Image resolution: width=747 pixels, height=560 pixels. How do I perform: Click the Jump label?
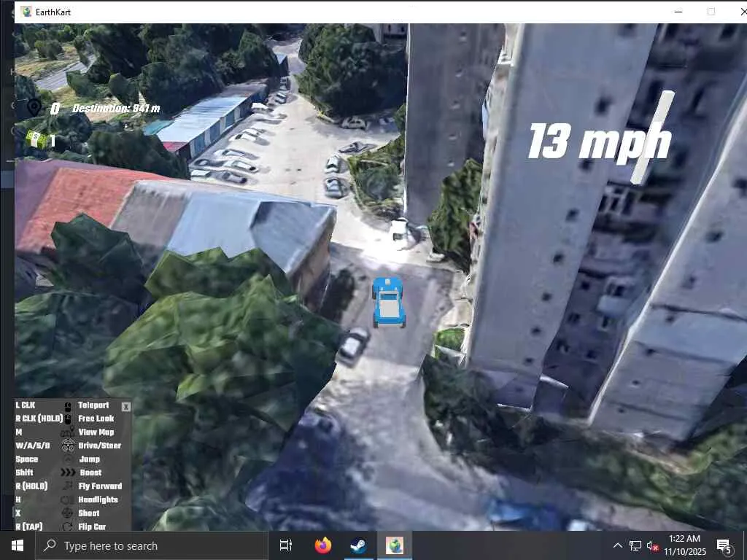coord(90,459)
